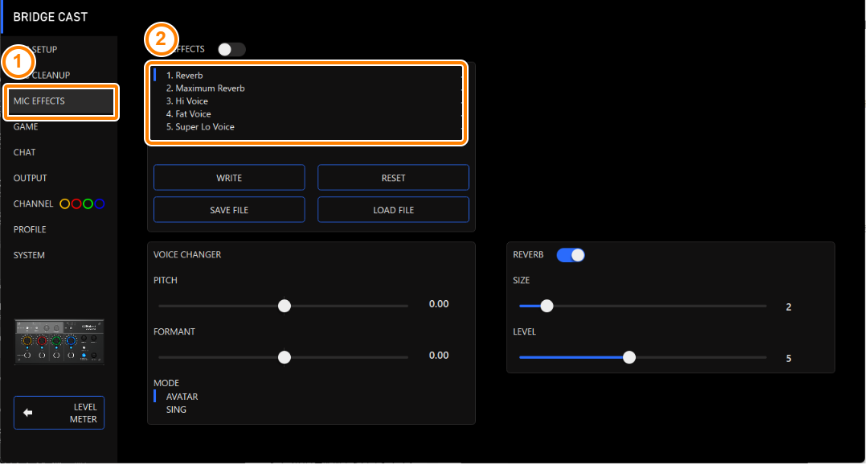Select the 2. Maximum Reverb preset

(x=206, y=88)
